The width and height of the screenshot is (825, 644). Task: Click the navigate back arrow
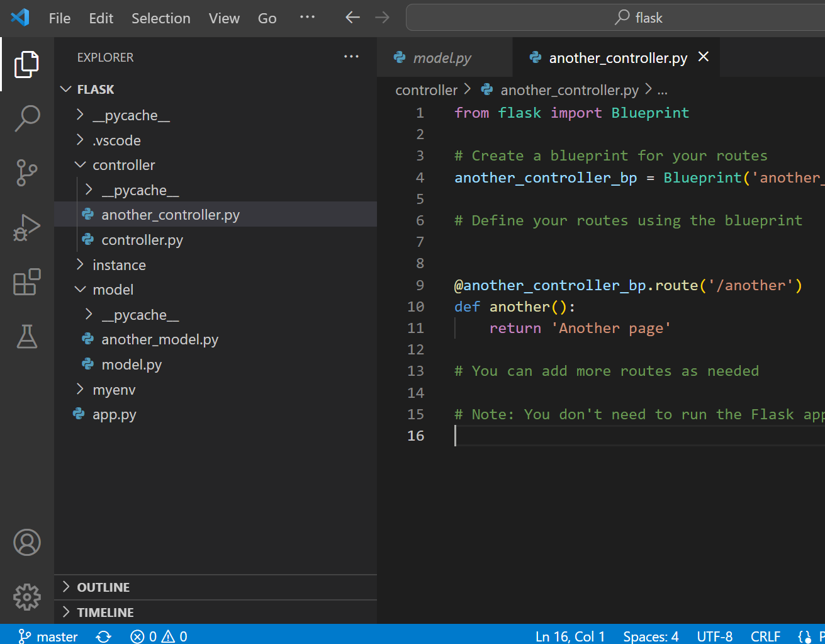(x=352, y=18)
